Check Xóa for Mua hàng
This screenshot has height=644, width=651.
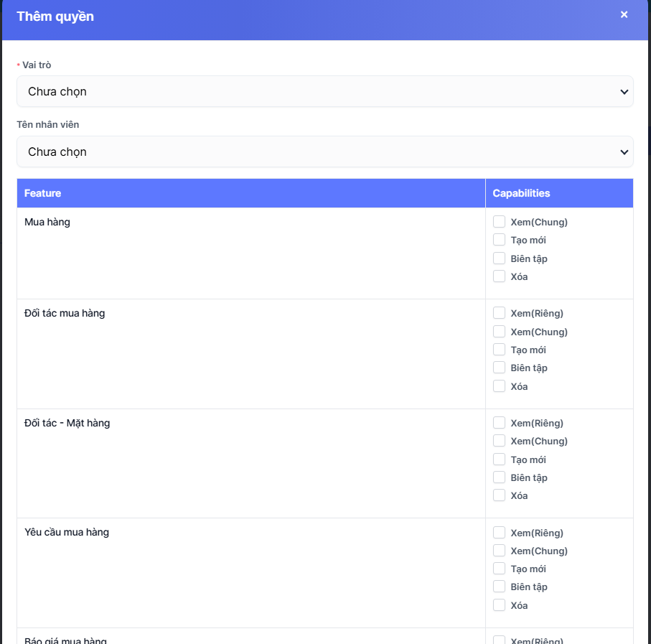click(x=500, y=276)
